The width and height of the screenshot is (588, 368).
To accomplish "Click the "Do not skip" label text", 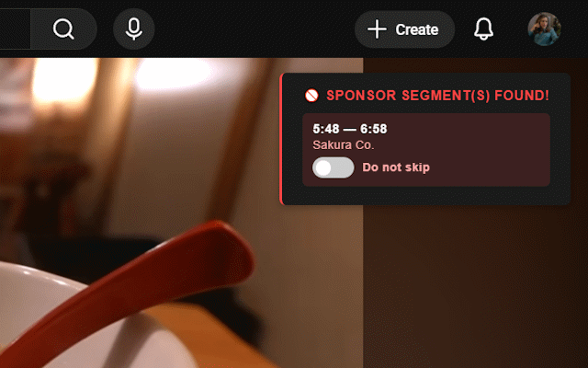I will [x=396, y=167].
